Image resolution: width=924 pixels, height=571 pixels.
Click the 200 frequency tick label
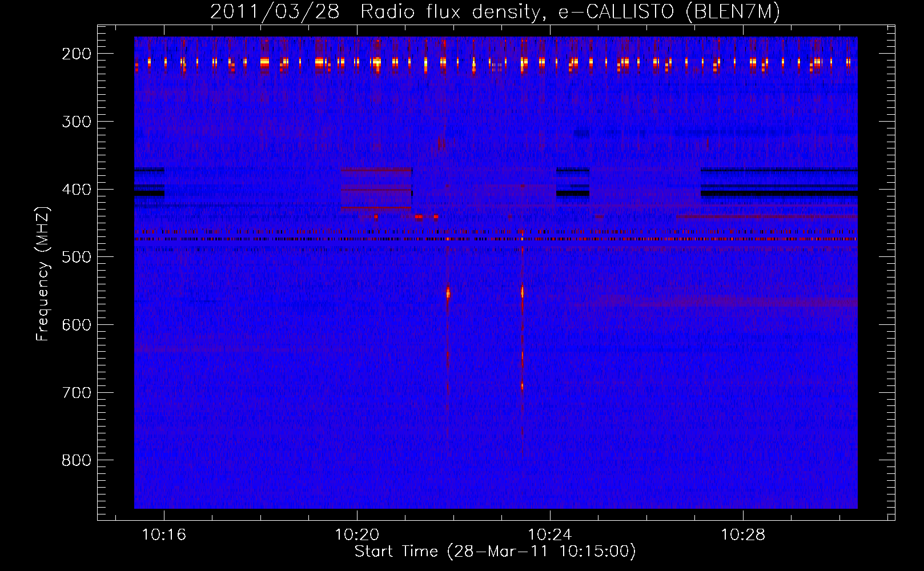pyautogui.click(x=77, y=54)
